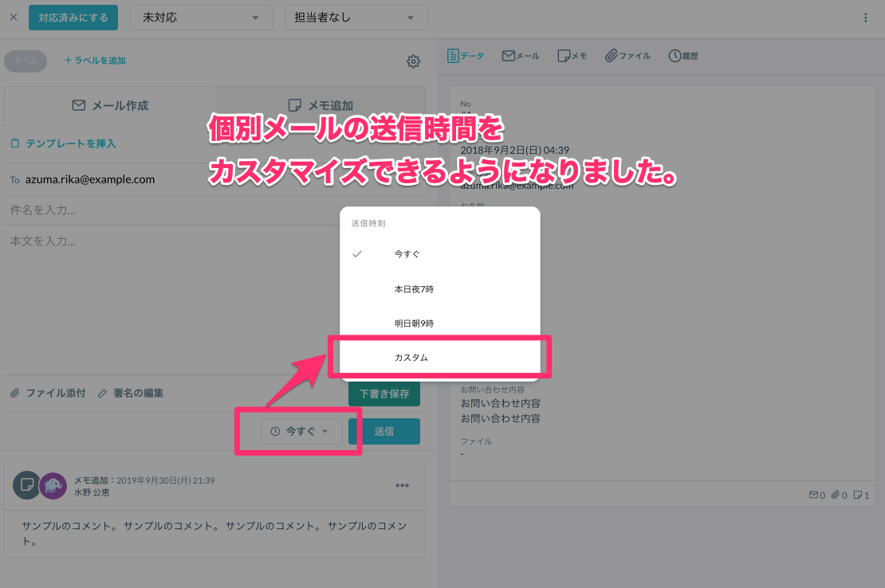This screenshot has height=588, width=885.
Task: Open the 未対応 status dropdown
Action: 201,17
